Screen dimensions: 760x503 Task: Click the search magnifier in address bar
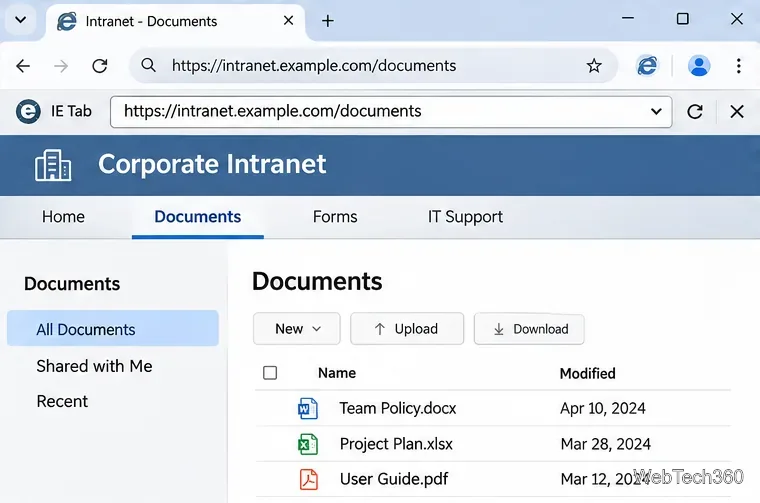(148, 65)
